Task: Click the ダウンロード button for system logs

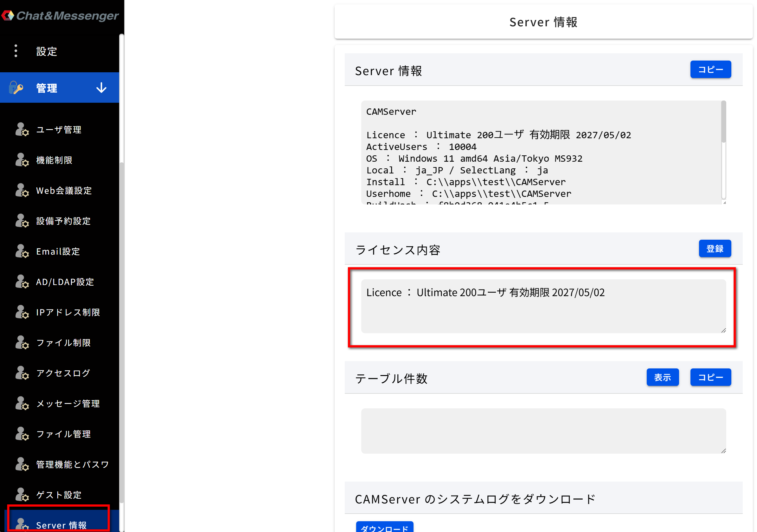Action: [384, 527]
